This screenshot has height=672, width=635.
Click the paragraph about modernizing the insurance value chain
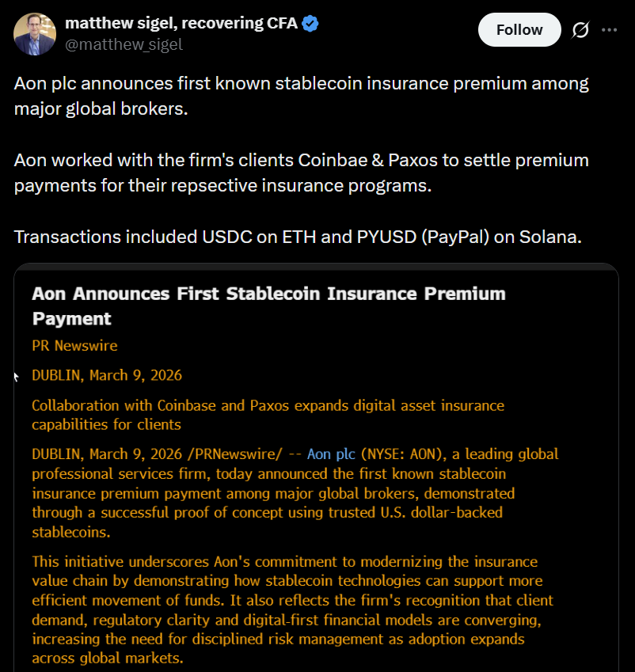(x=292, y=609)
